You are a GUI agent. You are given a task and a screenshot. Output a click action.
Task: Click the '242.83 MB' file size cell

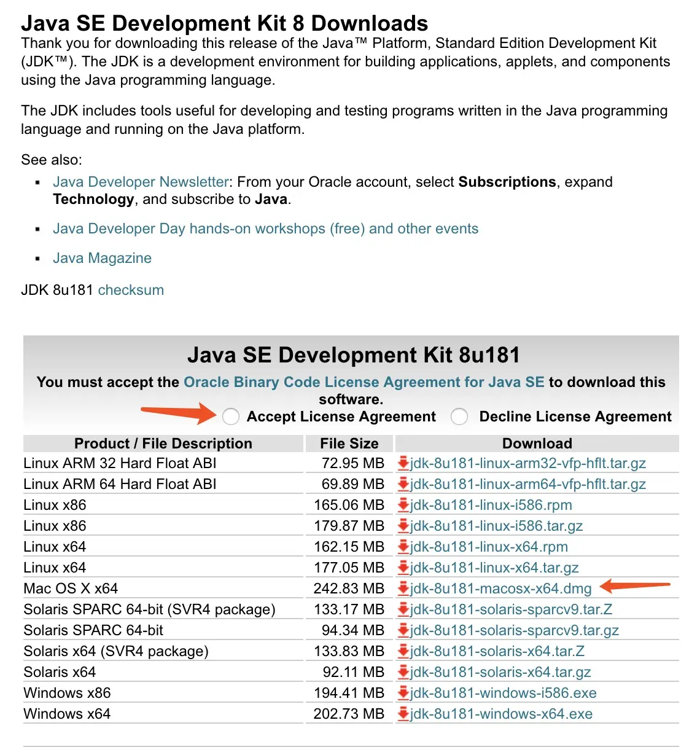[x=349, y=589]
